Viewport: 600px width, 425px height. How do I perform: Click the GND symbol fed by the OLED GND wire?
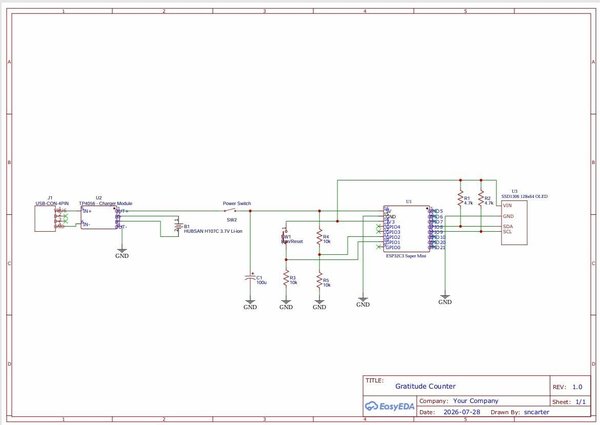tap(445, 300)
